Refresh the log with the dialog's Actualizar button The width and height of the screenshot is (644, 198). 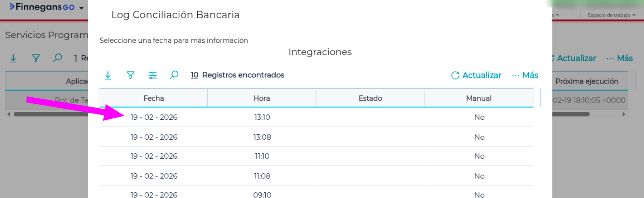[x=476, y=75]
